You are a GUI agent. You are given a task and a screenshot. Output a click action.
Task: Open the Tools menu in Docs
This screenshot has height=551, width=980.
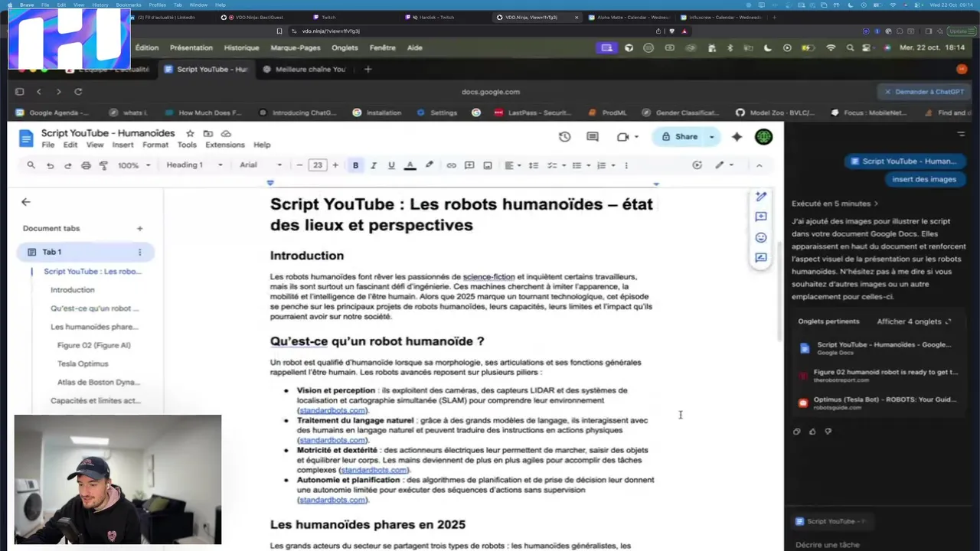pyautogui.click(x=187, y=145)
